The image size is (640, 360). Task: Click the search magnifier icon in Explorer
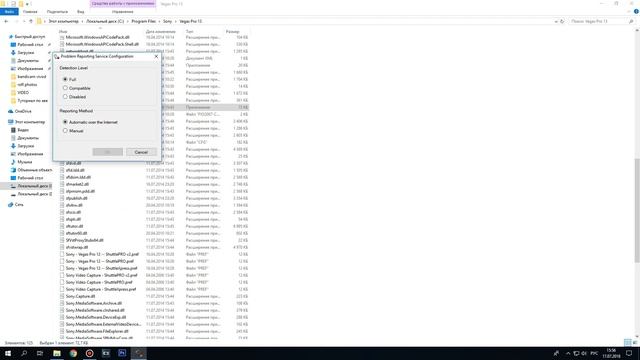pyautogui.click(x=631, y=21)
